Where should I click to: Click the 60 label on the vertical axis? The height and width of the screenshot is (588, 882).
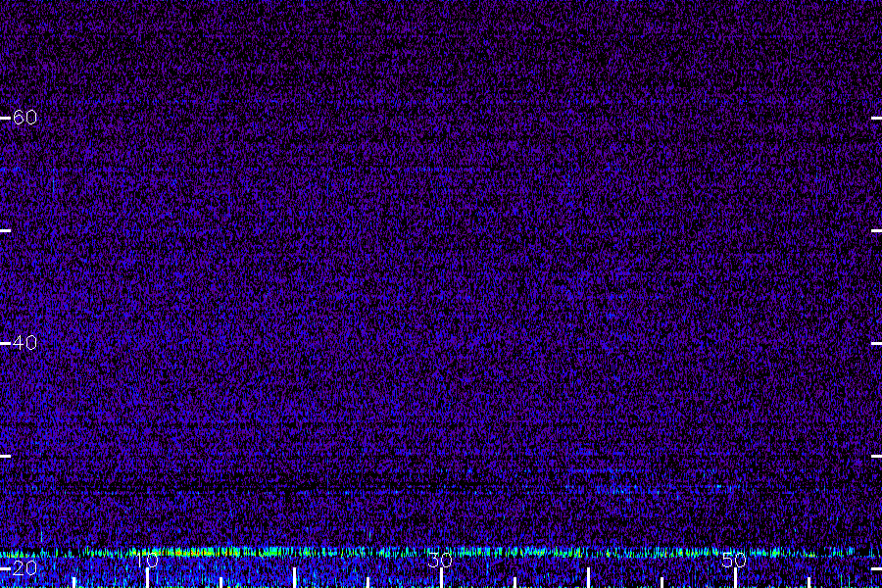(24, 117)
